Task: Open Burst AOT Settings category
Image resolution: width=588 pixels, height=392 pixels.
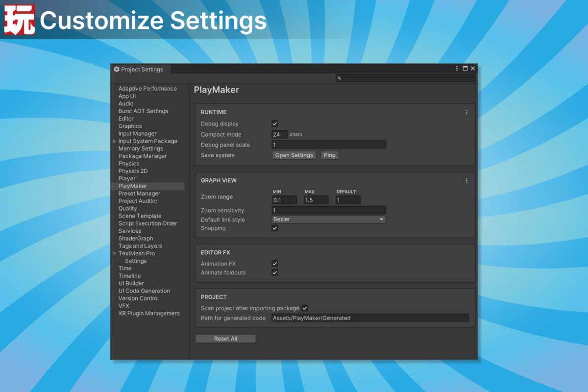Action: [x=143, y=111]
